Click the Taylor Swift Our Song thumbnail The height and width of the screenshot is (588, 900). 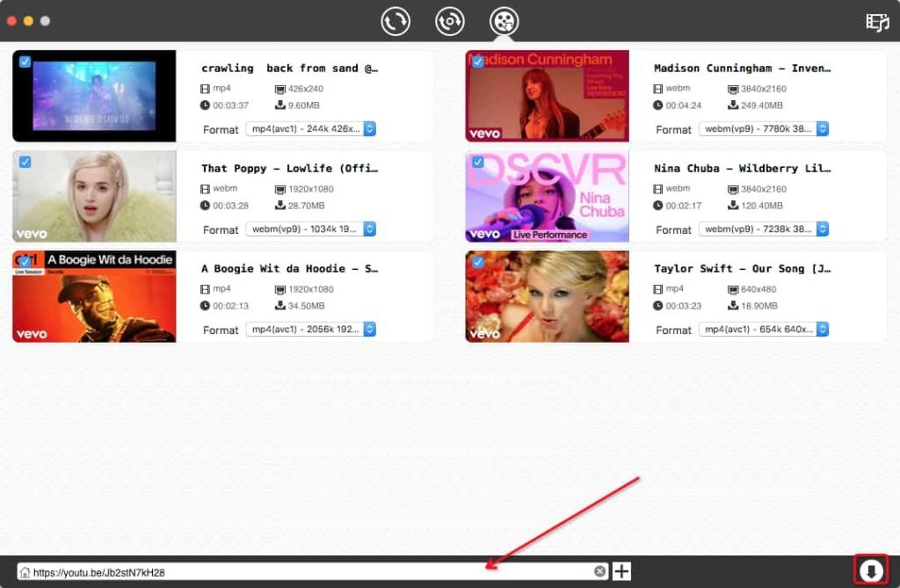pos(547,296)
